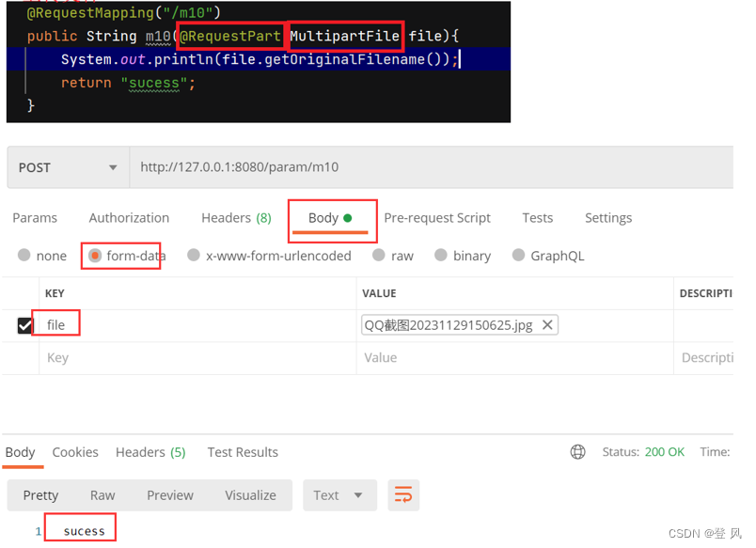This screenshot has width=756, height=548.
Task: Show the Test Results tab
Action: 243,452
